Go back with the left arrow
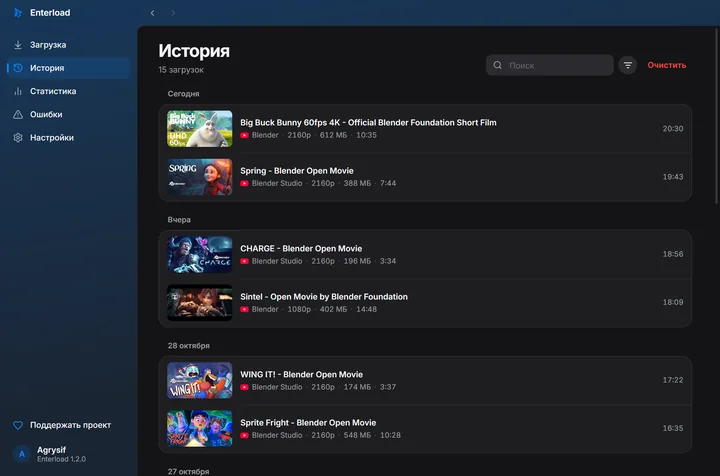The width and height of the screenshot is (720, 476). pyautogui.click(x=152, y=13)
